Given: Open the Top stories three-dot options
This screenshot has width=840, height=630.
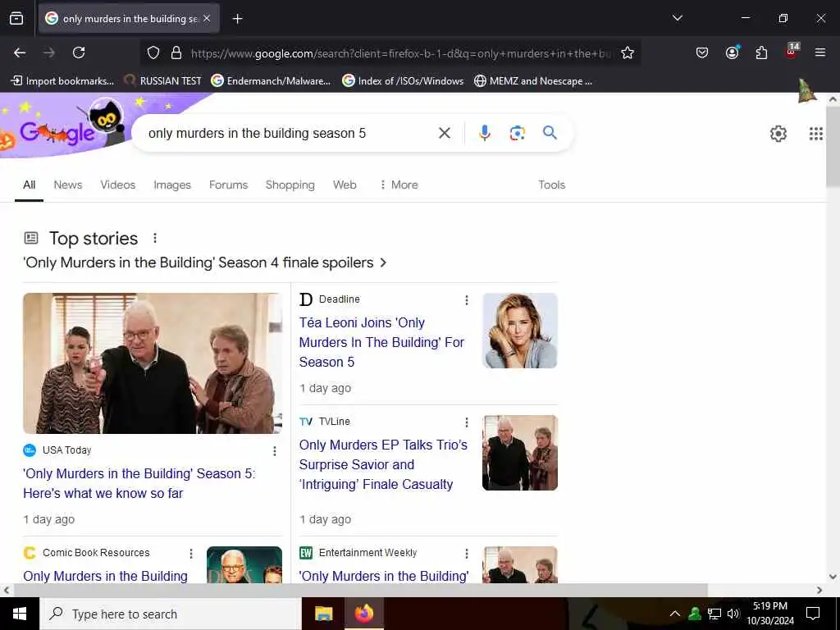Looking at the screenshot, I should [155, 238].
